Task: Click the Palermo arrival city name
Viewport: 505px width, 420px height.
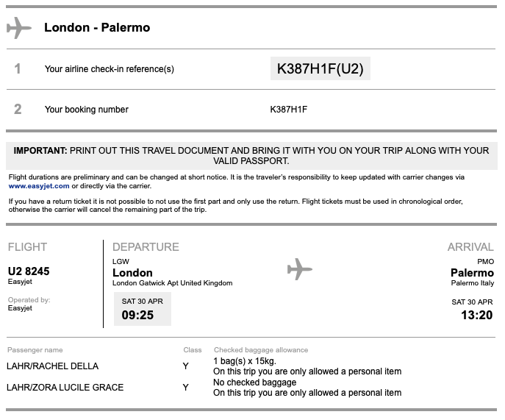Action: [472, 273]
